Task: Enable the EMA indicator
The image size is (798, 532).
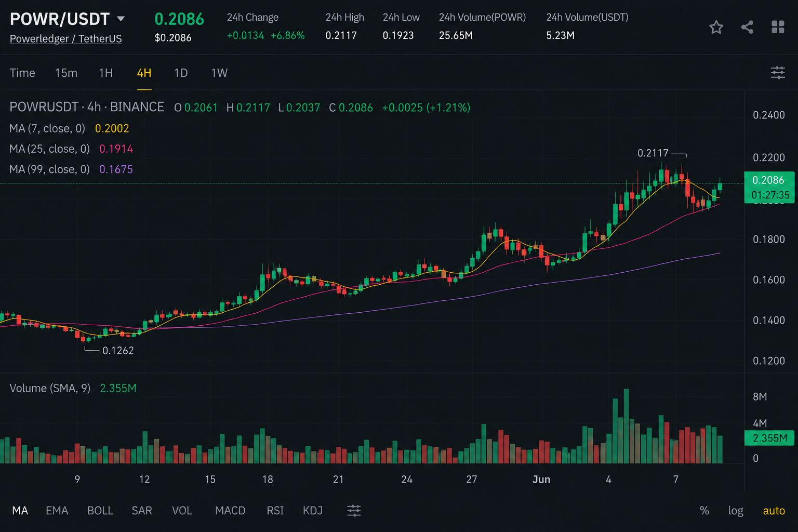Action: [x=57, y=510]
